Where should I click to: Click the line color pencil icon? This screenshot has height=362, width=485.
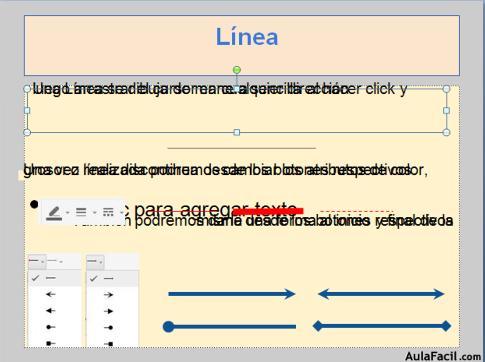point(54,213)
